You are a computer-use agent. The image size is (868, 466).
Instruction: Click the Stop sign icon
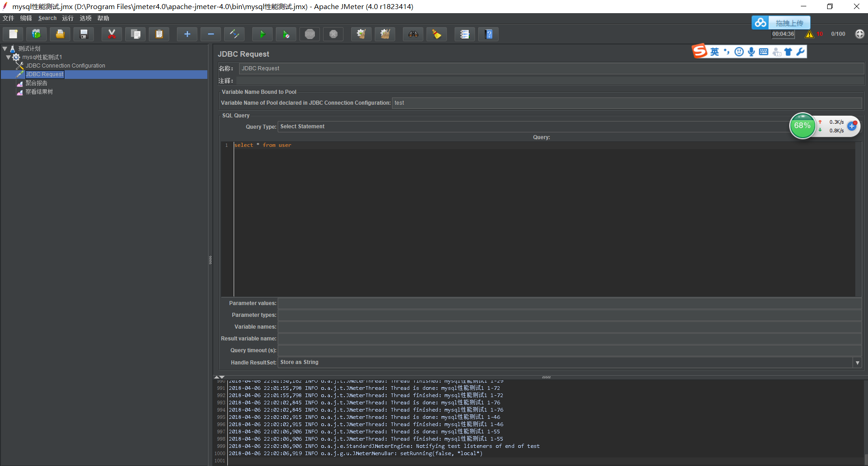[309, 34]
